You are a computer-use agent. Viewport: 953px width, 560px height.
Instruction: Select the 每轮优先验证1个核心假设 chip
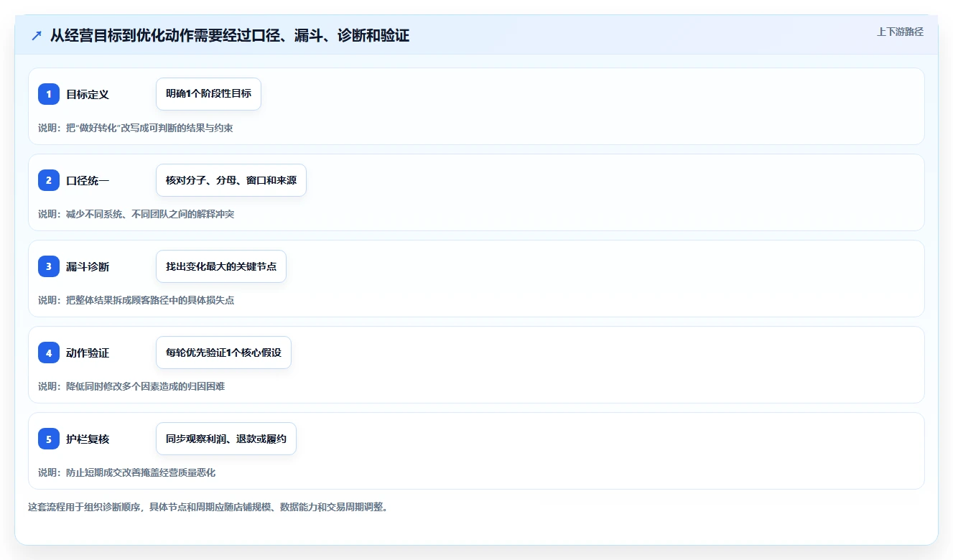point(223,353)
